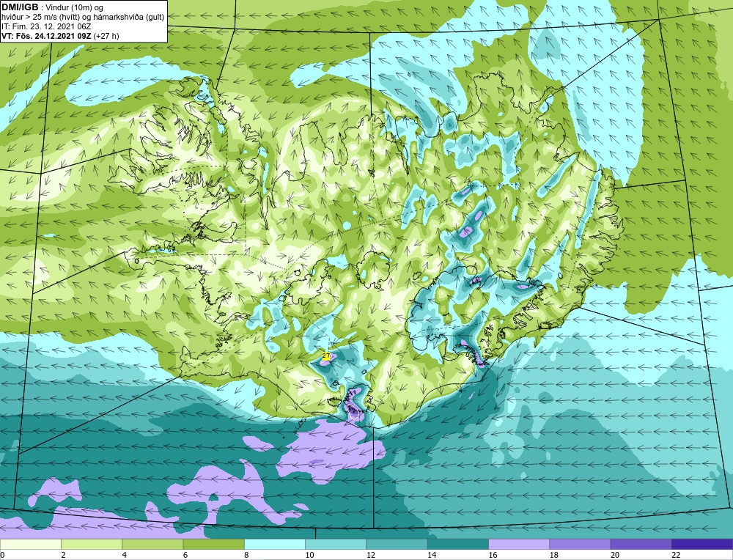
Task: Click the legend scale label '10'
Action: coord(309,555)
